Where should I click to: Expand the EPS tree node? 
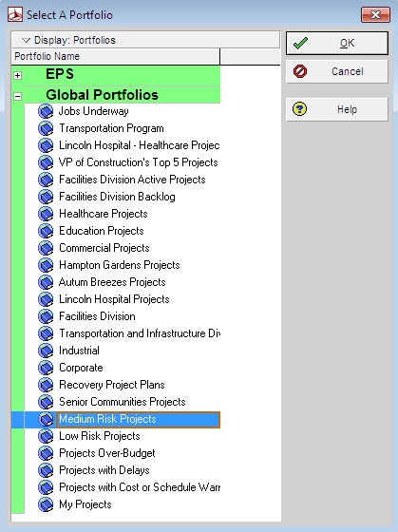(x=18, y=75)
